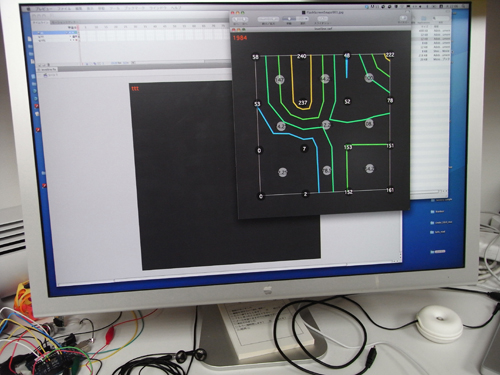Open the ファイル menu in menu bar
This screenshot has height=375, width=500.
coord(63,9)
